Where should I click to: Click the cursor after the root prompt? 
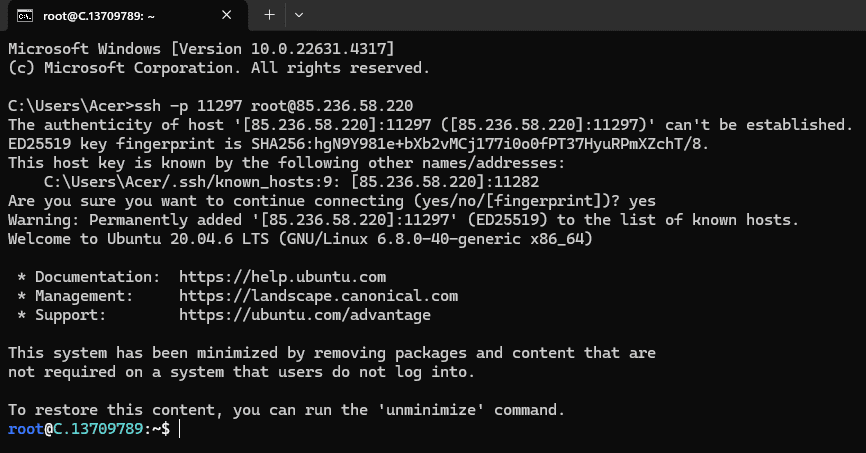click(179, 429)
